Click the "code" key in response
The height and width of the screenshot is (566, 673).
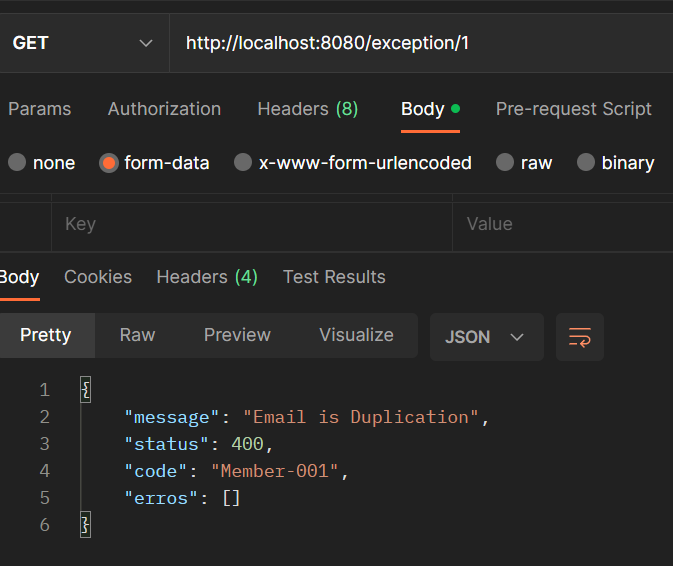[x=156, y=471]
